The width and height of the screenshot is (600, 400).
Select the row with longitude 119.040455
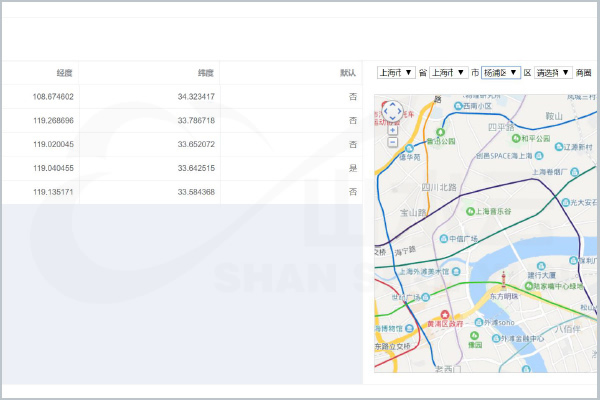click(x=180, y=168)
